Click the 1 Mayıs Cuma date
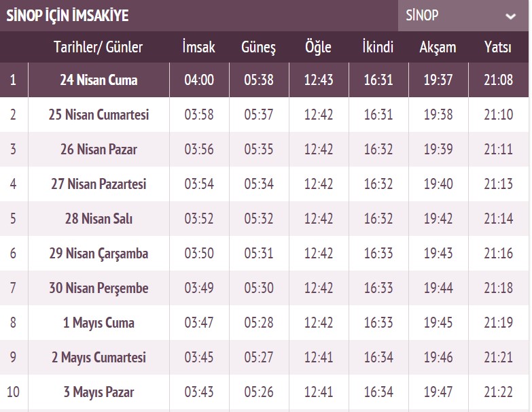The width and height of the screenshot is (532, 412). click(x=99, y=323)
